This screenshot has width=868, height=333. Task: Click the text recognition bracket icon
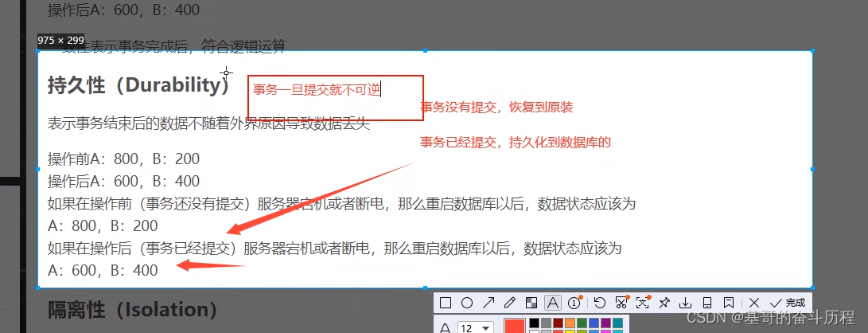(x=642, y=303)
